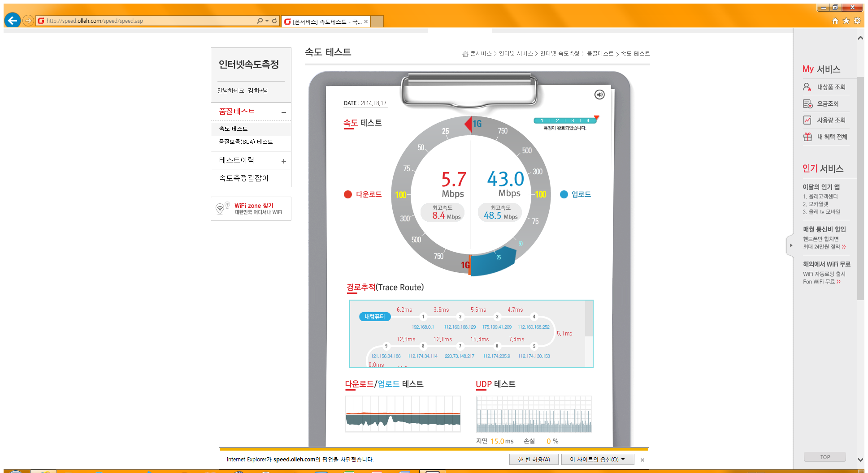868x473 pixels.
Task: Click the 내상품 조회 person icon
Action: point(807,87)
